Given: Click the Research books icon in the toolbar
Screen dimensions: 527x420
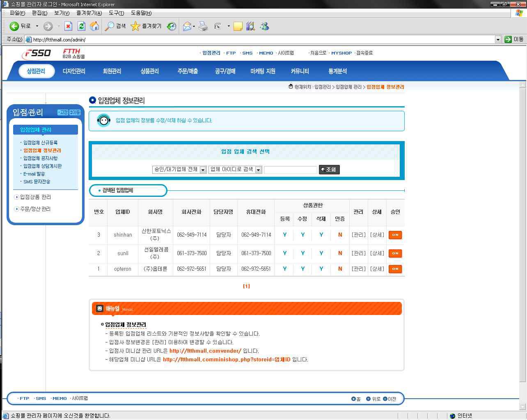Looking at the screenshot, I should pyautogui.click(x=250, y=26).
